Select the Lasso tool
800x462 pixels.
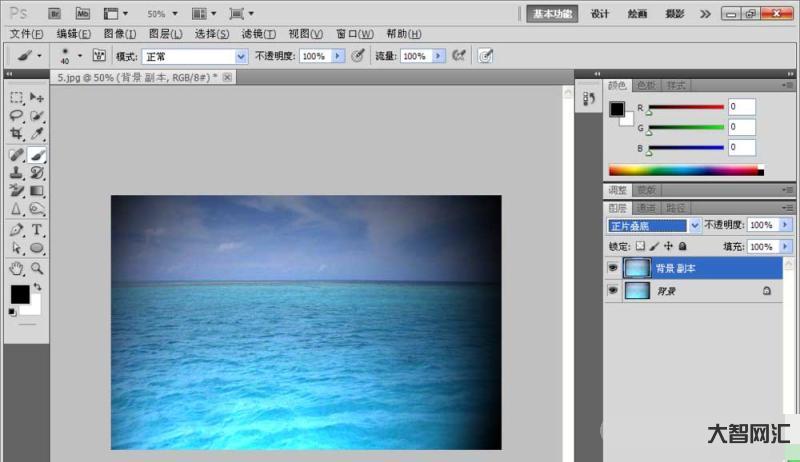(16, 116)
